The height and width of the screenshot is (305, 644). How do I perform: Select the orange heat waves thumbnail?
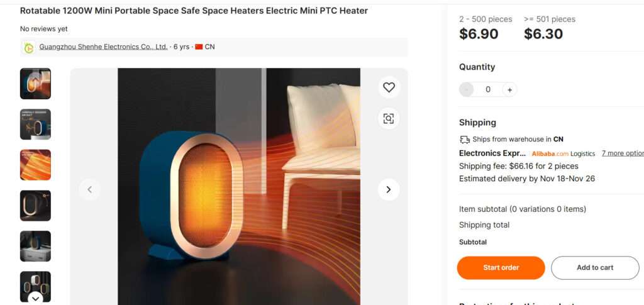click(35, 165)
